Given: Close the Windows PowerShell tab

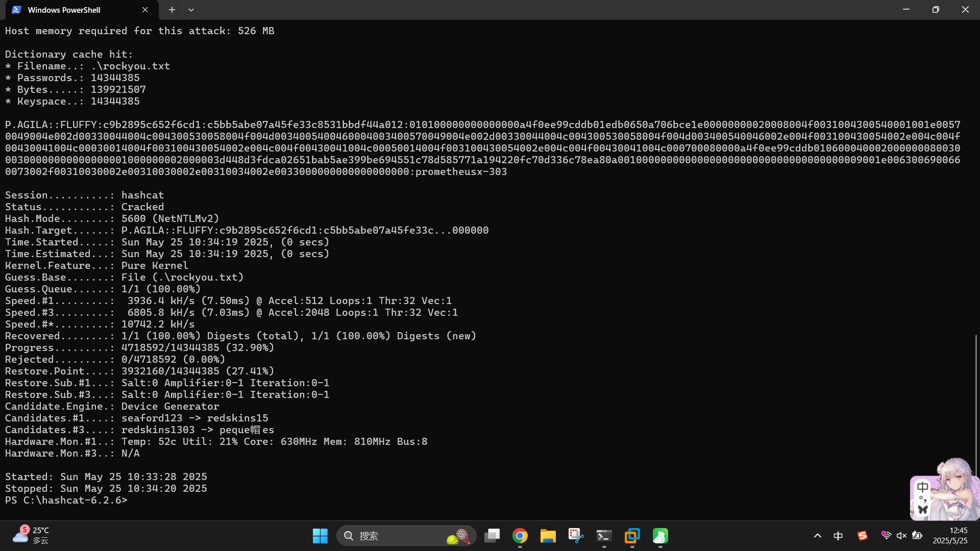Looking at the screenshot, I should 145,10.
